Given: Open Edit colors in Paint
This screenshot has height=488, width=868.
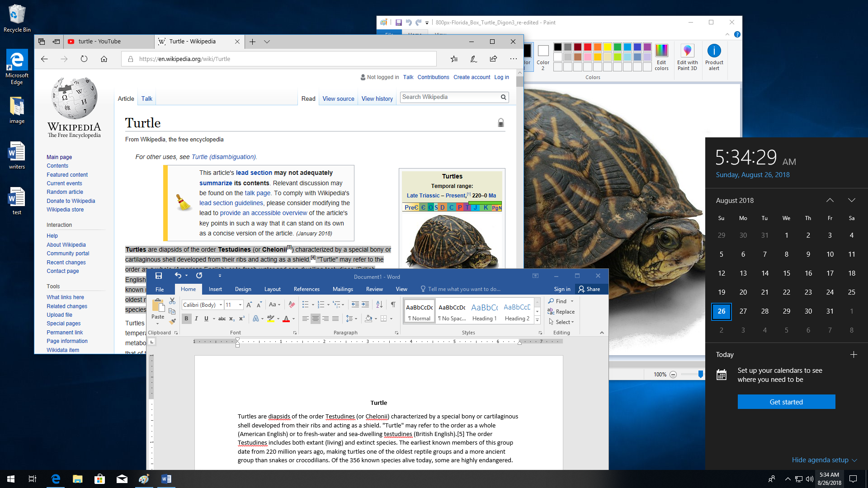Looking at the screenshot, I should click(661, 57).
